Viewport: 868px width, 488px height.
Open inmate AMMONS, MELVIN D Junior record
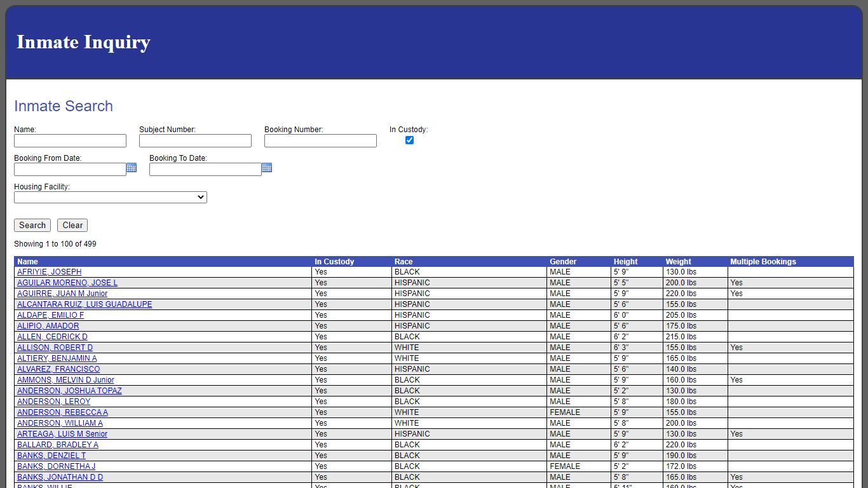click(65, 380)
